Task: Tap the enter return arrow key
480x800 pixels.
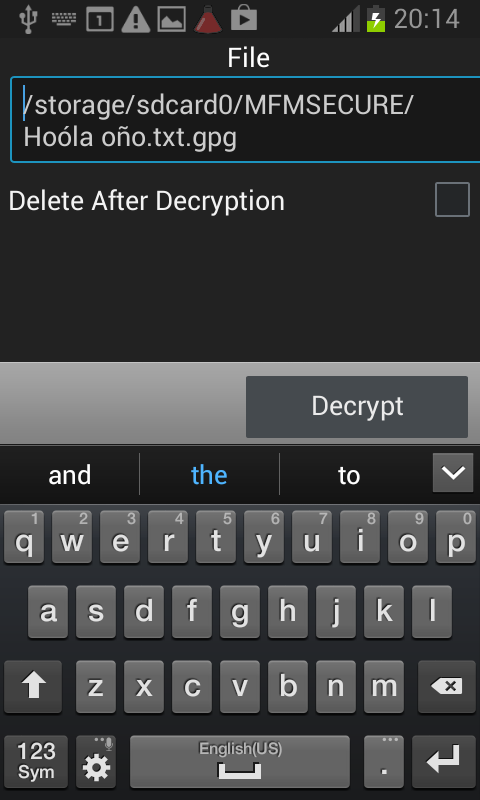Action: [x=443, y=761]
